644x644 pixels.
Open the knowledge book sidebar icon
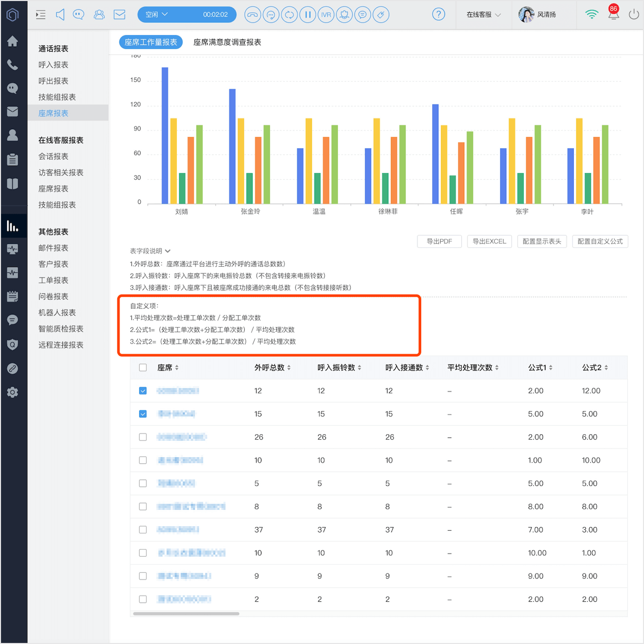point(13,183)
